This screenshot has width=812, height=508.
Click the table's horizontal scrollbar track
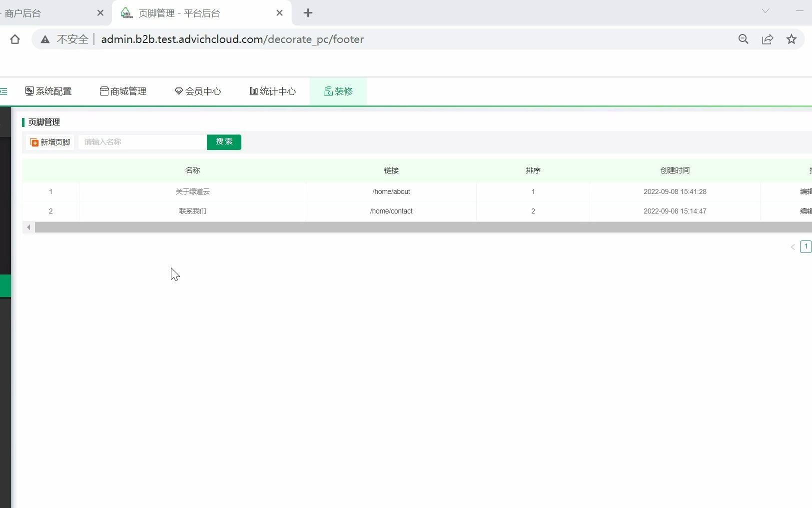pos(423,227)
